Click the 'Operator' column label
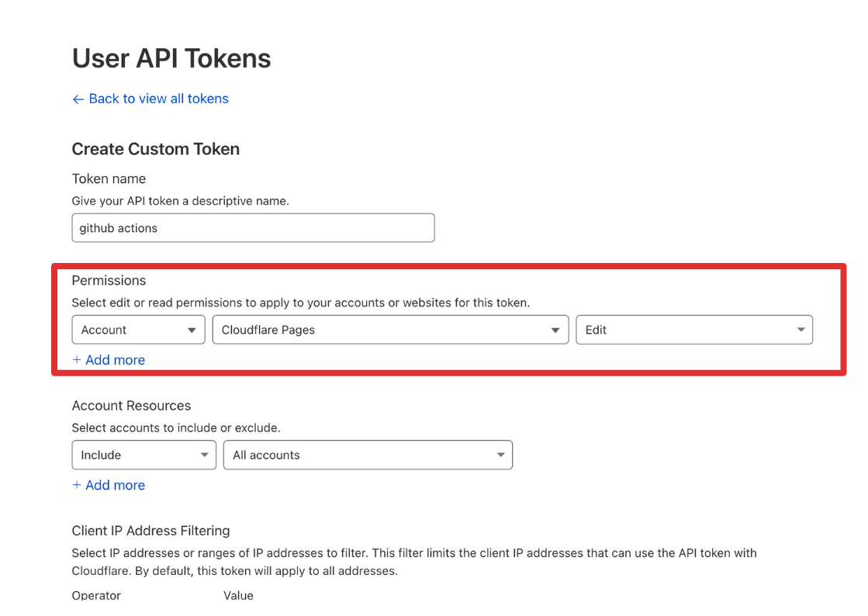The height and width of the screenshot is (616, 868). [96, 595]
